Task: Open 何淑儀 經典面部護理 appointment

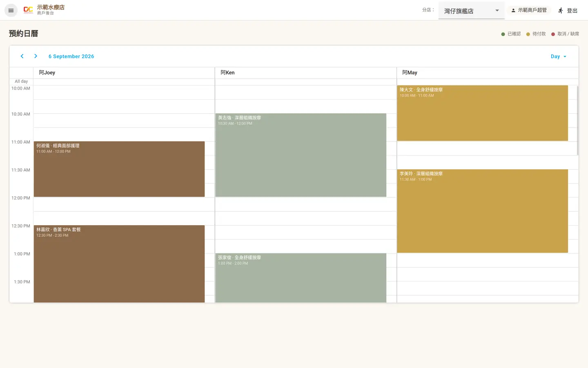Action: 119,169
